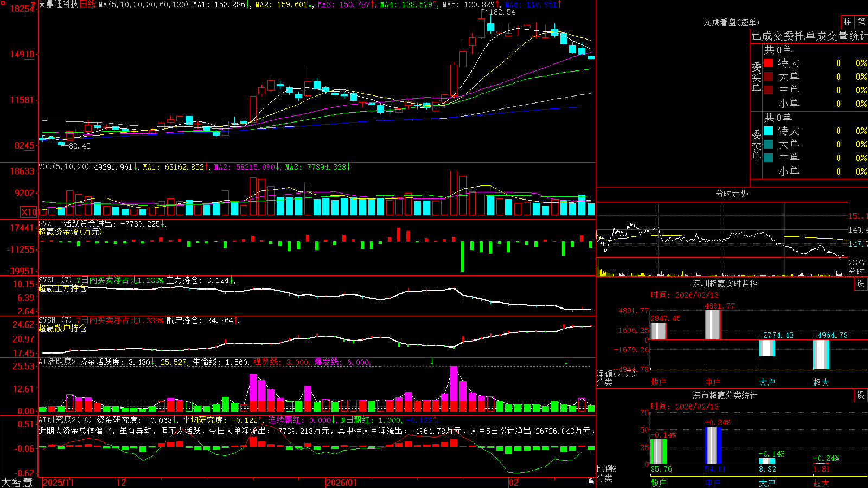Open 设 settings for 深圳超赢实时监控
Image resolution: width=868 pixels, height=488 pixels.
tap(861, 284)
